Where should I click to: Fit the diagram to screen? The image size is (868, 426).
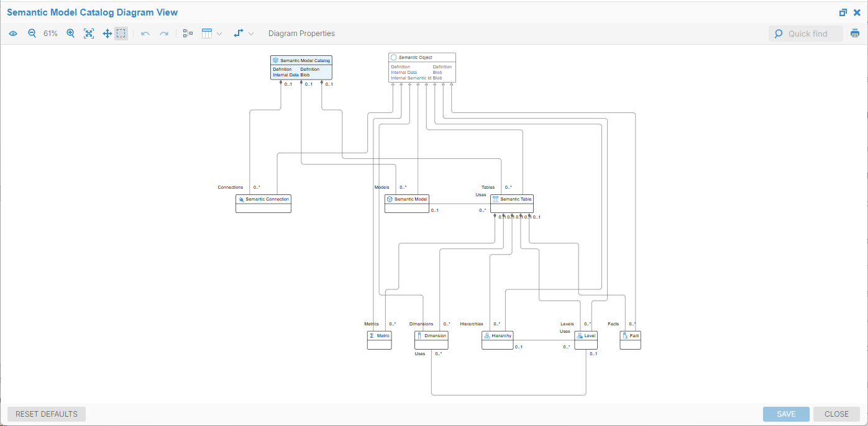[x=89, y=34]
